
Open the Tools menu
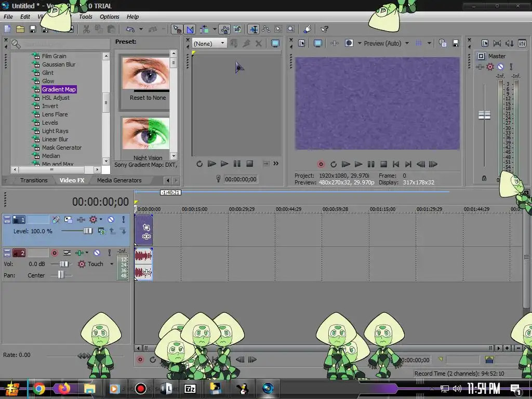(86, 17)
